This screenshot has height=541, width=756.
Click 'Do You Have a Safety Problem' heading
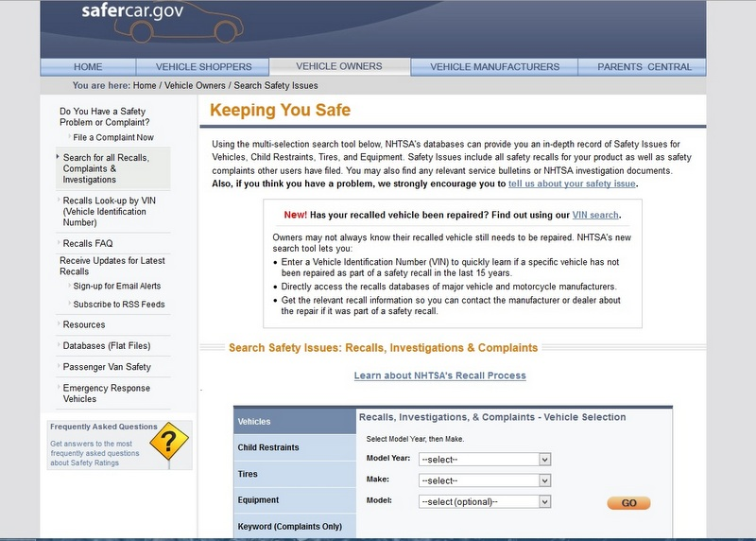[x=105, y=116]
